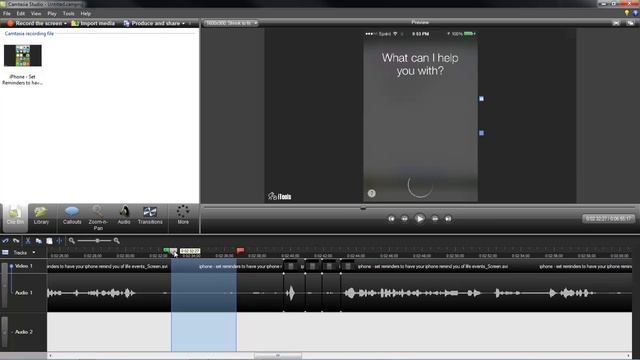Image resolution: width=640 pixels, height=360 pixels.
Task: Click the timeline horizontal scrollbar thumb
Action: coord(278,356)
